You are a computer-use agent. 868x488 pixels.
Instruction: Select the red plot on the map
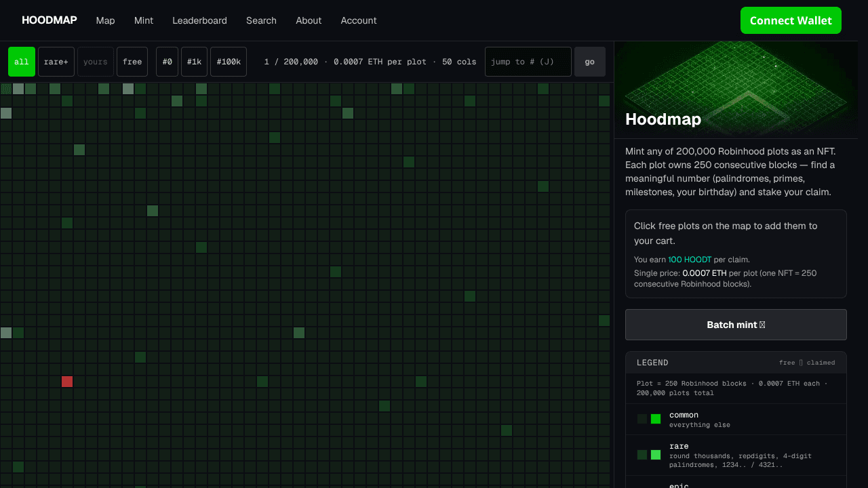point(67,382)
